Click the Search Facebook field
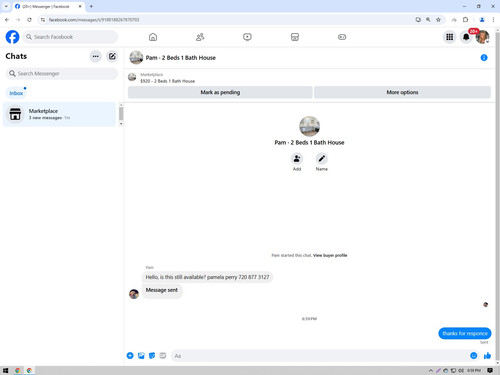Viewport: 500px width, 375px height. (70, 37)
